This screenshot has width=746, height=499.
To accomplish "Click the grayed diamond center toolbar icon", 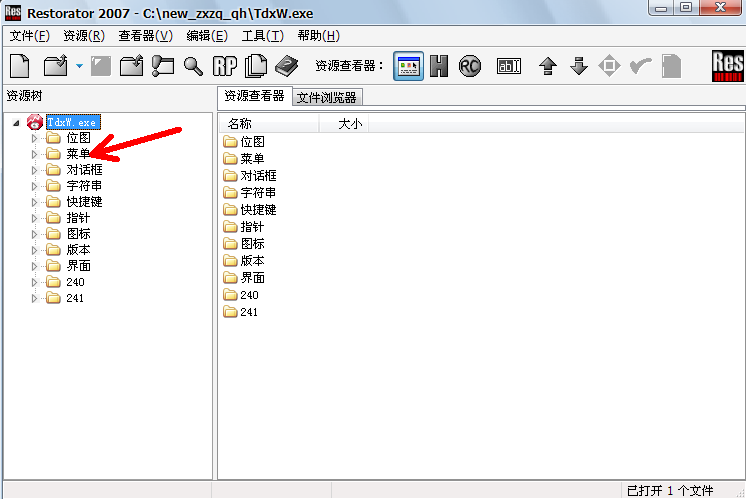I will click(609, 66).
